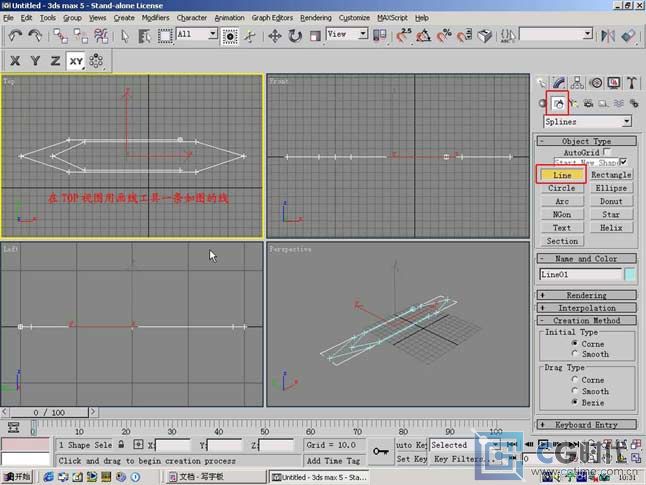Open the Utilities hammer panel tab
The image size is (646, 485).
click(x=632, y=83)
